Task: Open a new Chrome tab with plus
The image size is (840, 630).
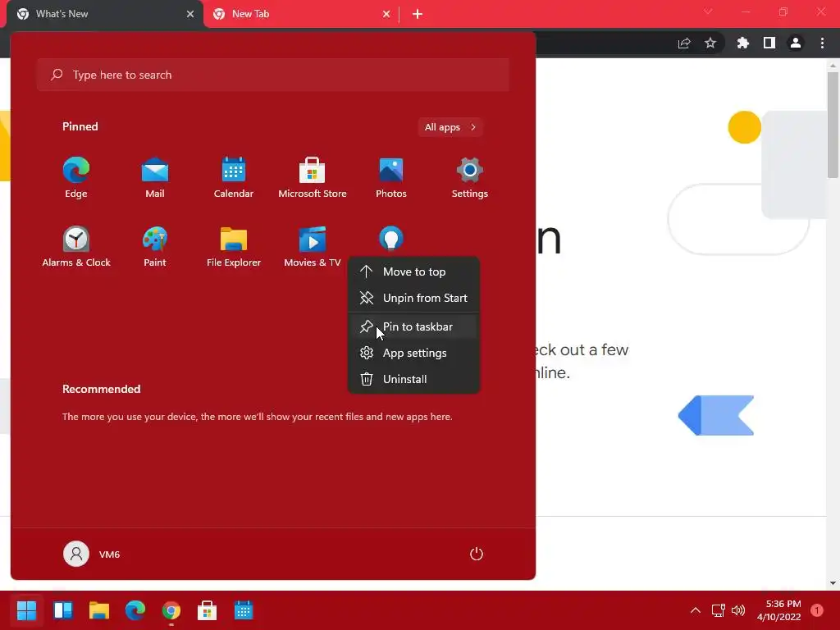Action: [x=418, y=14]
